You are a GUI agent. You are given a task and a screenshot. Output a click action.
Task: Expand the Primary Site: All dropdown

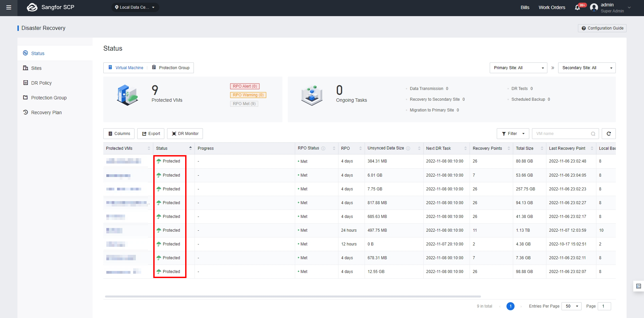[519, 68]
